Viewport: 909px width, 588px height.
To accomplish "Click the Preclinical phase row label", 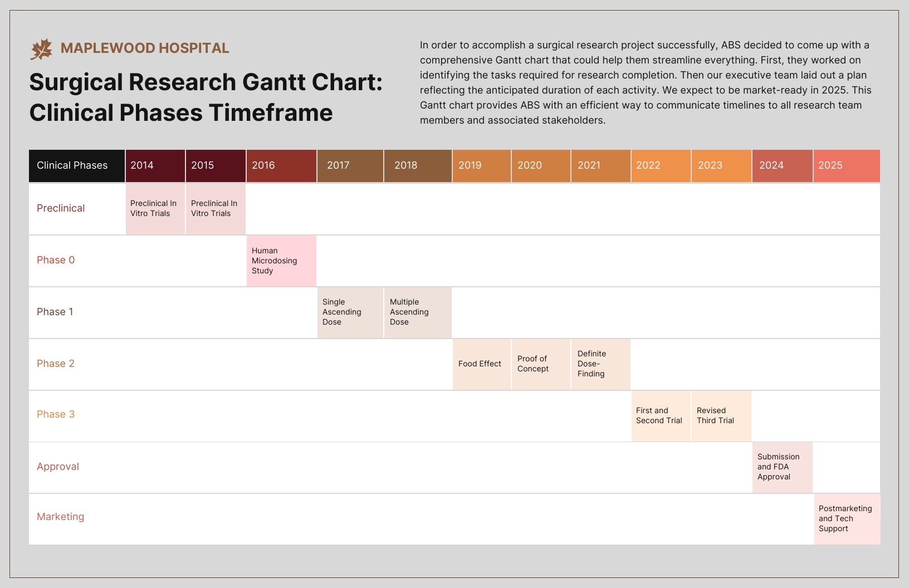I will click(61, 208).
